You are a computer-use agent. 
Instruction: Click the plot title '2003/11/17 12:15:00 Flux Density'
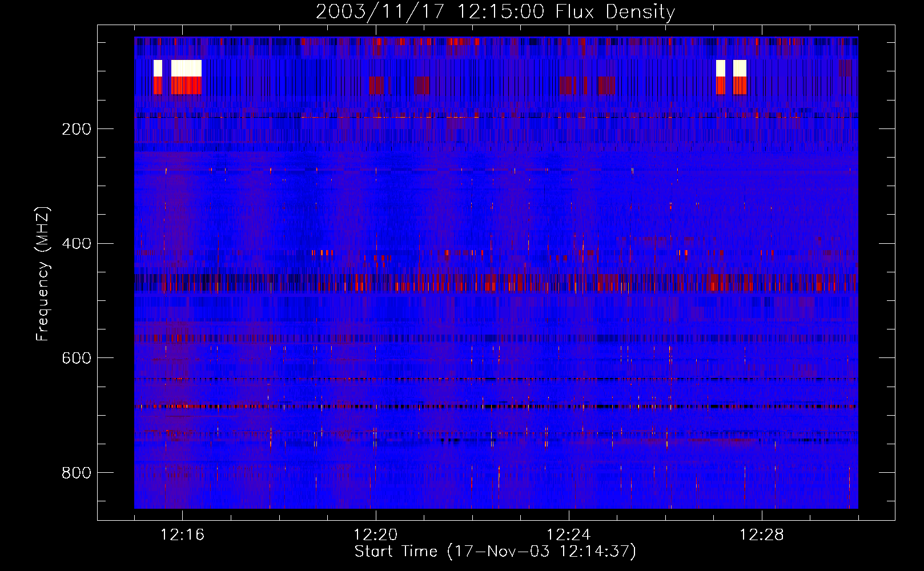pyautogui.click(x=495, y=11)
